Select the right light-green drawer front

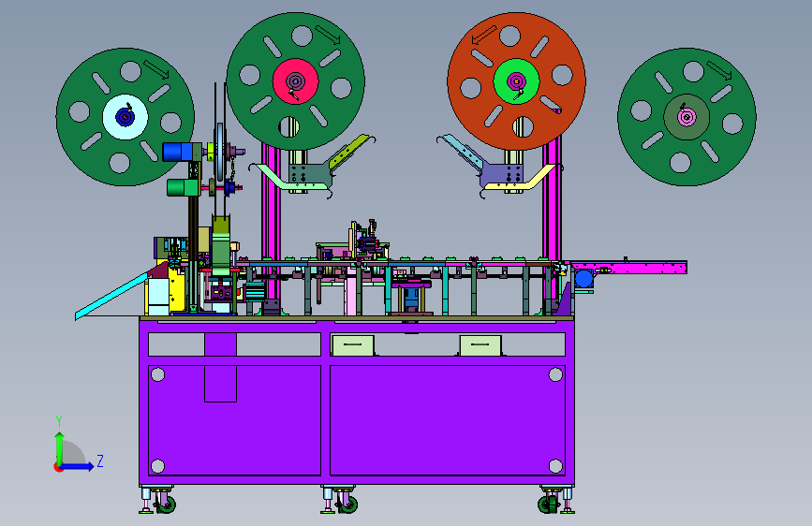(480, 345)
